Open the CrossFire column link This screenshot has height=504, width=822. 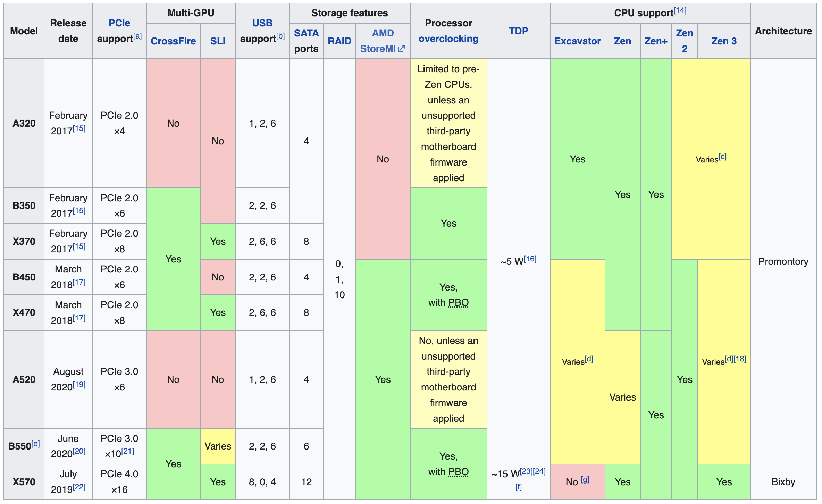coord(173,41)
